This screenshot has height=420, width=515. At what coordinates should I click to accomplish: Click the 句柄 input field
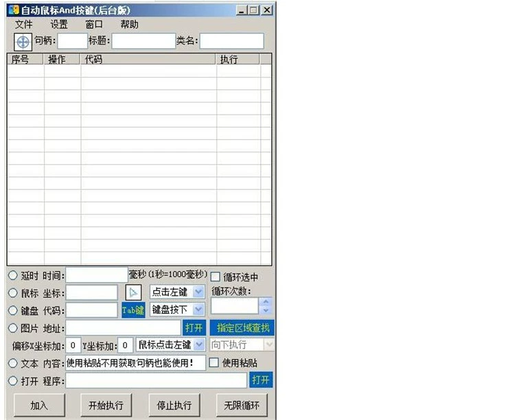[x=73, y=41]
